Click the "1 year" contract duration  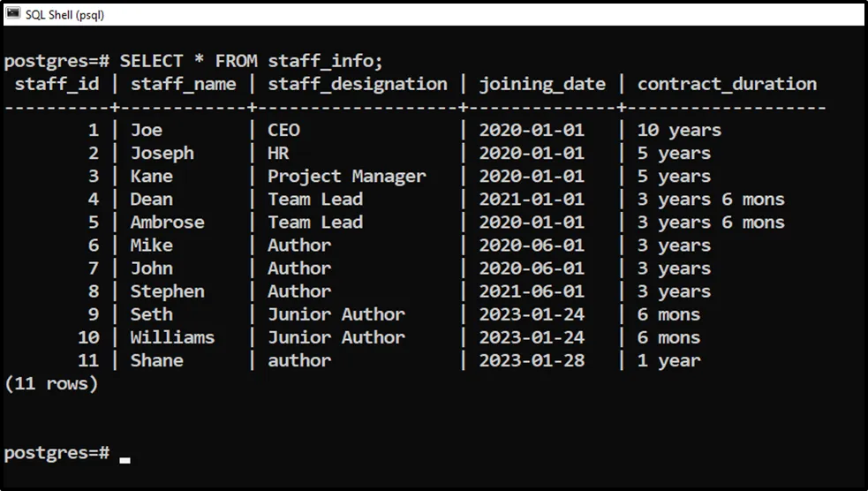tap(668, 360)
